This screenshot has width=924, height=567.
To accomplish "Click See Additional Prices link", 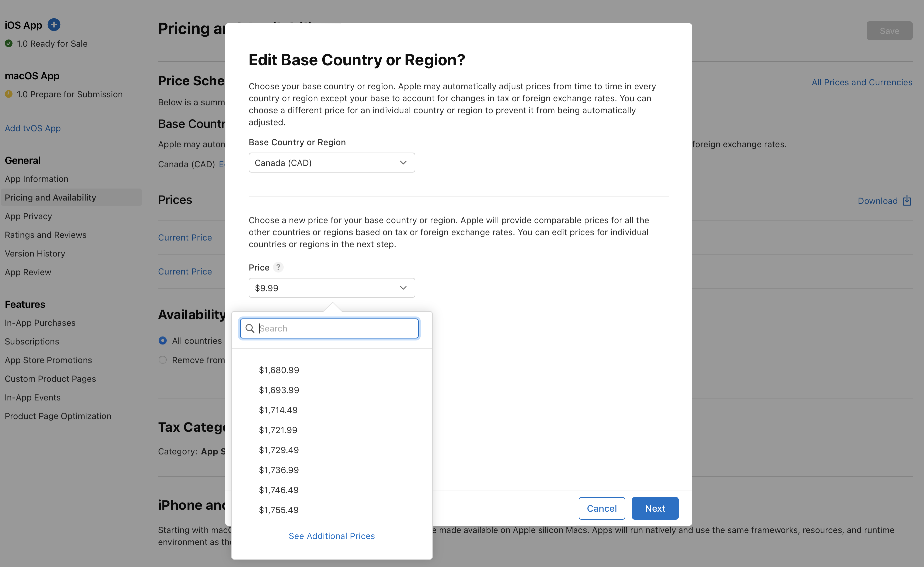I will pos(331,535).
